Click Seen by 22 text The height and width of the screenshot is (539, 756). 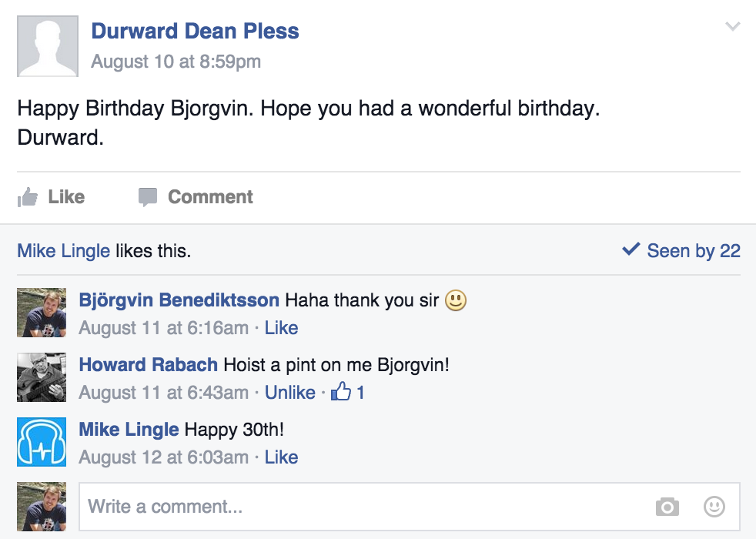693,251
